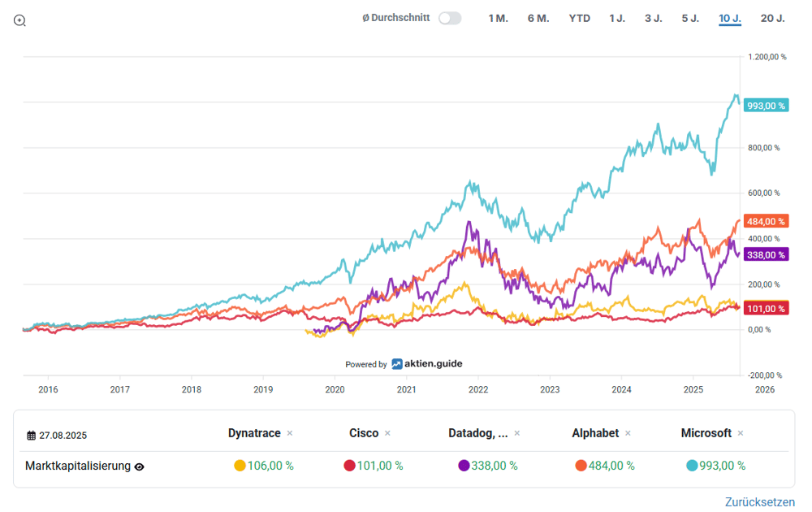
Task: Click Alphabet's 484,00 % table value
Action: (611, 466)
